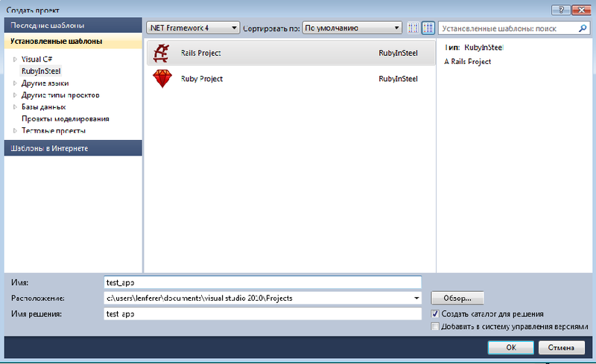Open the 'По умолчанию' sort dropdown

(352, 28)
